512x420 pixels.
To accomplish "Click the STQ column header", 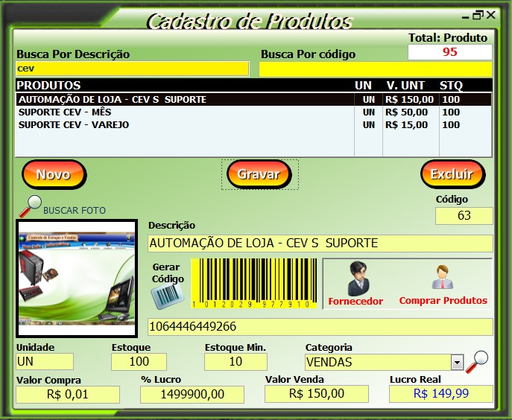I will (451, 86).
